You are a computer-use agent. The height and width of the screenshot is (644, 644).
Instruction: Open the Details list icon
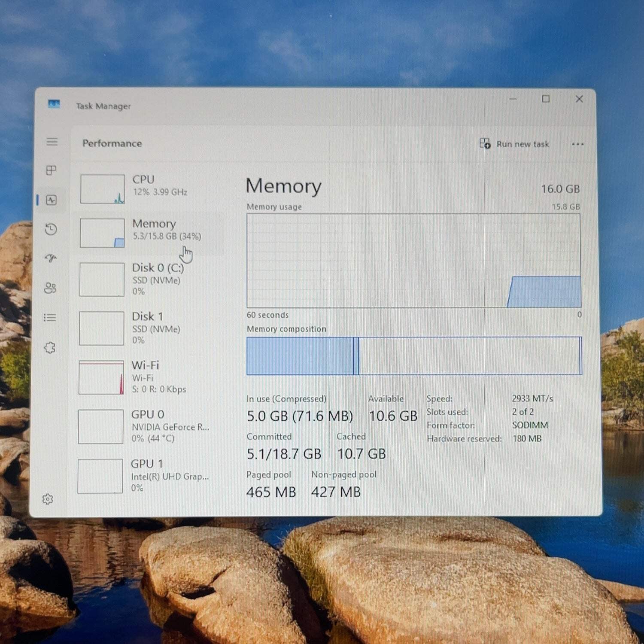pyautogui.click(x=50, y=318)
